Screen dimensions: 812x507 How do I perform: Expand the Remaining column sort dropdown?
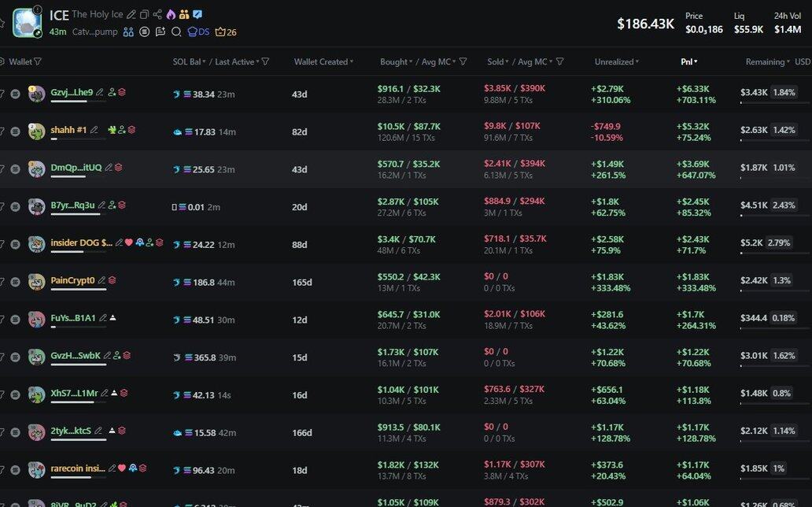tap(768, 61)
